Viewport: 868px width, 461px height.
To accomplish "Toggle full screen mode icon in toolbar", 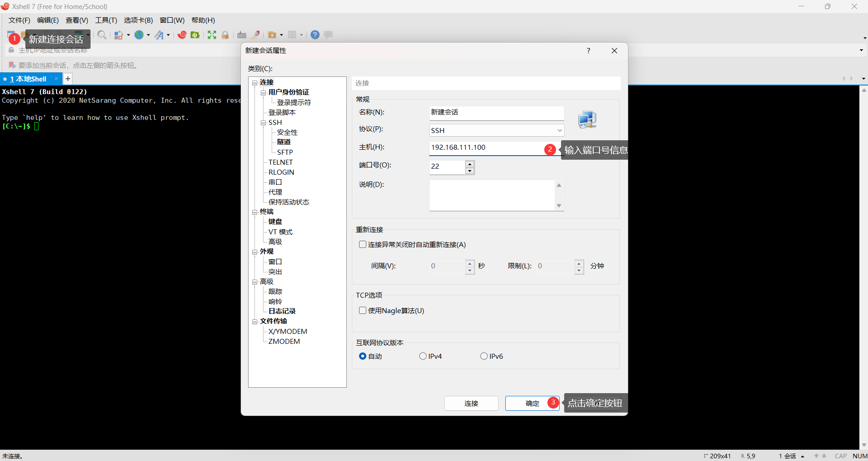I will point(212,35).
